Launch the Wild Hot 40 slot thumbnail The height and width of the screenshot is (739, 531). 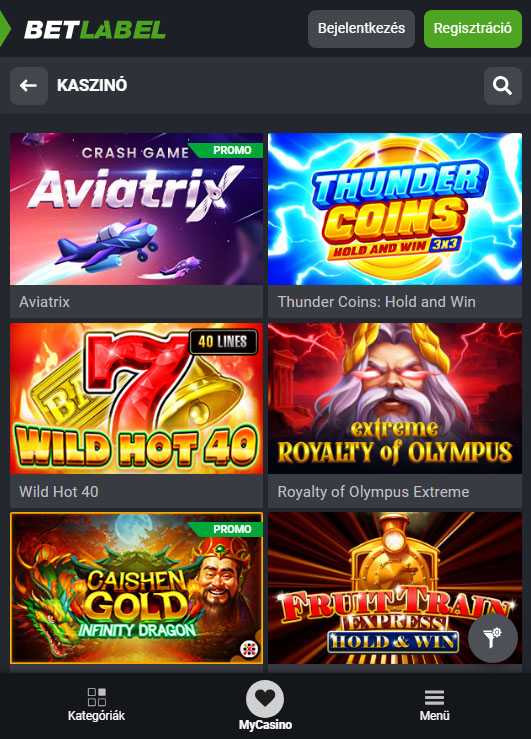(137, 398)
